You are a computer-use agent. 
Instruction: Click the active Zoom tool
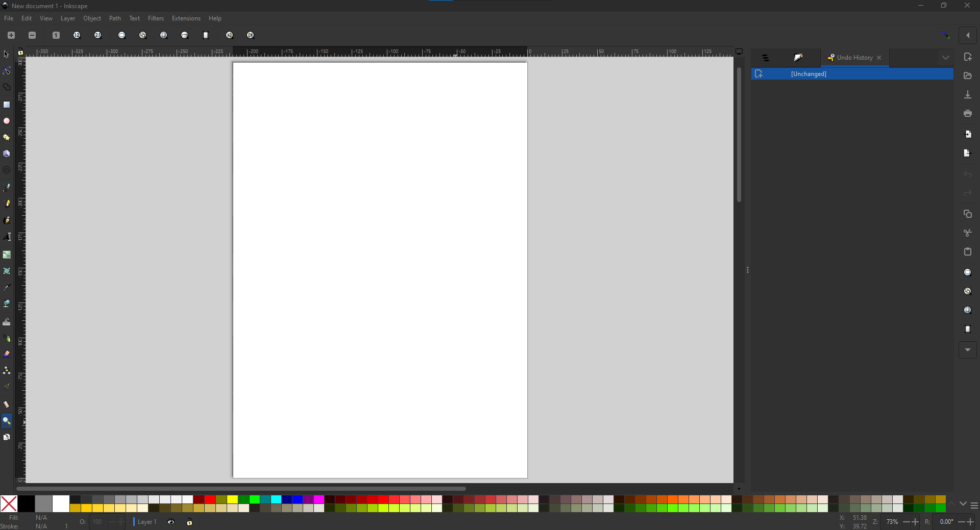pyautogui.click(x=7, y=421)
